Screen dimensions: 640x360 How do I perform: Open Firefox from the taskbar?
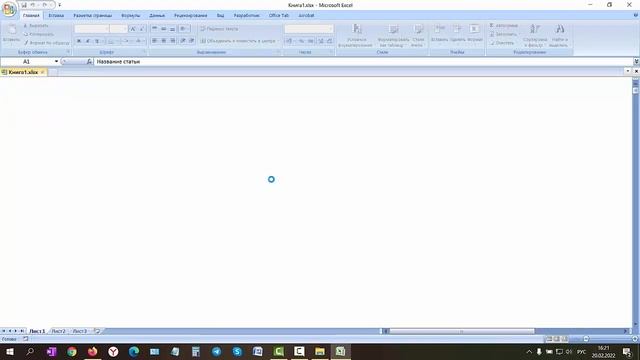pyautogui.click(x=93, y=351)
